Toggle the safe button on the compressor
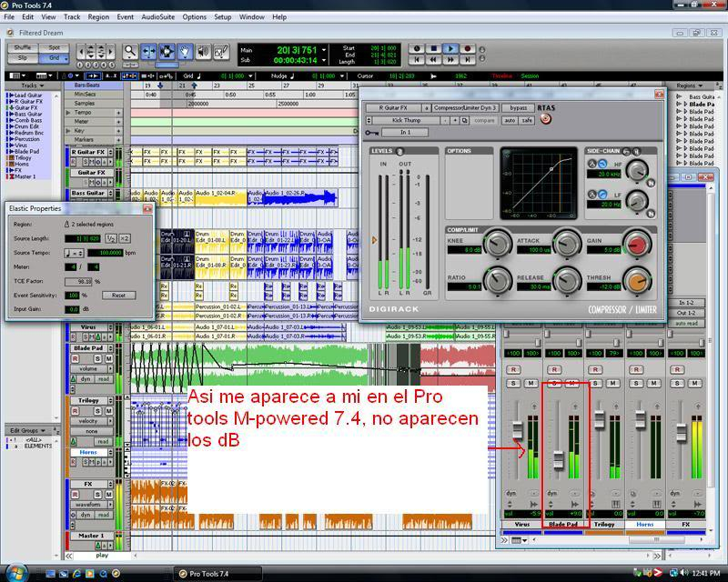Image resolution: width=728 pixels, height=582 pixels. pyautogui.click(x=527, y=120)
